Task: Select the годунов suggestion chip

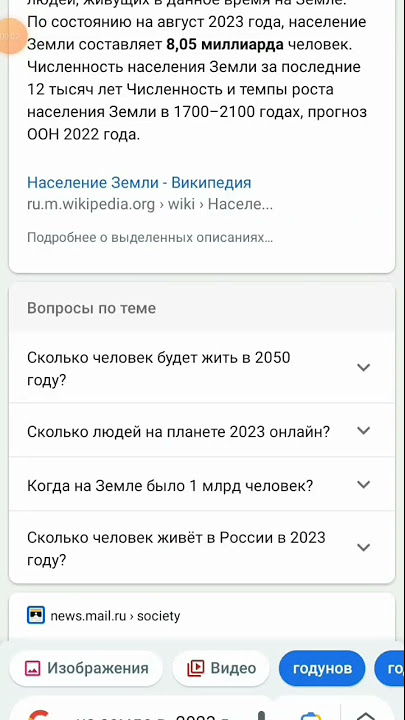Action: pyautogui.click(x=322, y=668)
